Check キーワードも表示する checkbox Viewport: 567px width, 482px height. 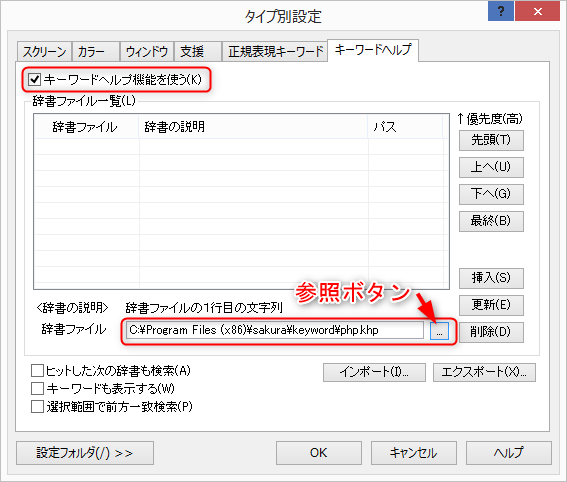tap(37, 389)
